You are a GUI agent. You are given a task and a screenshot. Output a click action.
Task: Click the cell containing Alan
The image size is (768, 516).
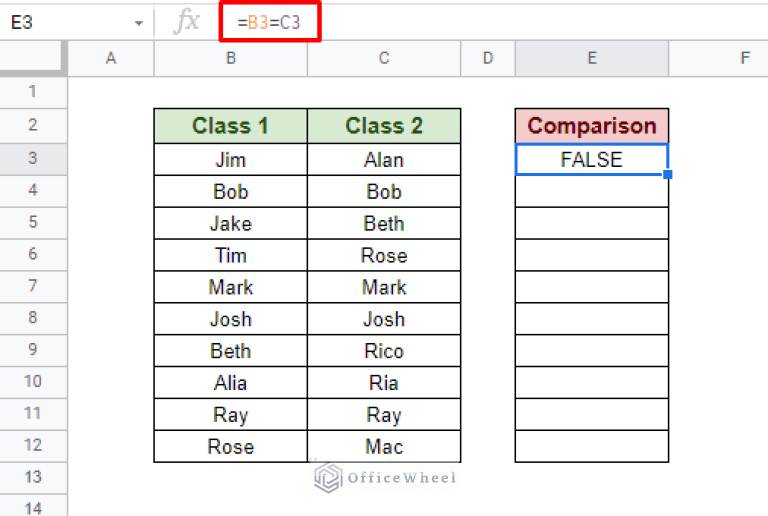click(384, 160)
